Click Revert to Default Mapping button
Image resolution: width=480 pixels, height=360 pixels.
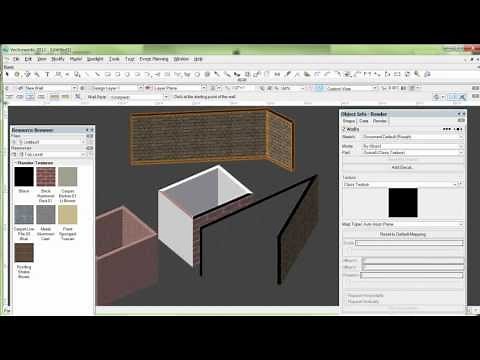[x=403, y=234]
